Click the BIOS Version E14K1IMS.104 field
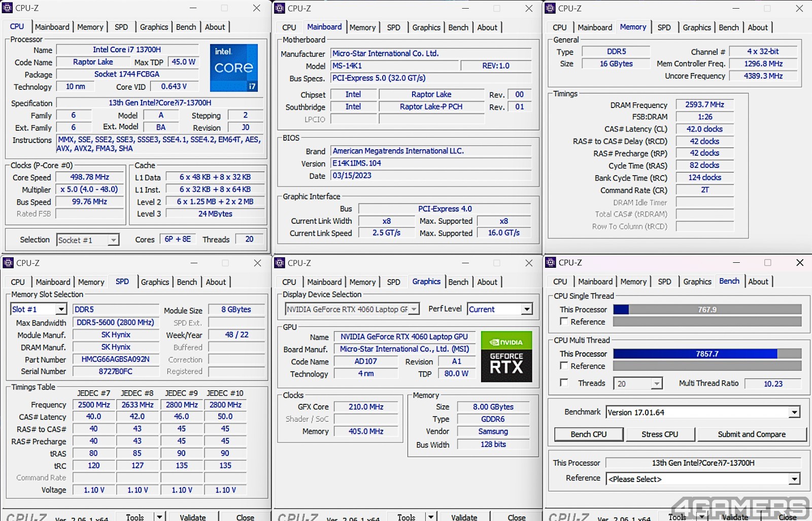 tap(431, 163)
